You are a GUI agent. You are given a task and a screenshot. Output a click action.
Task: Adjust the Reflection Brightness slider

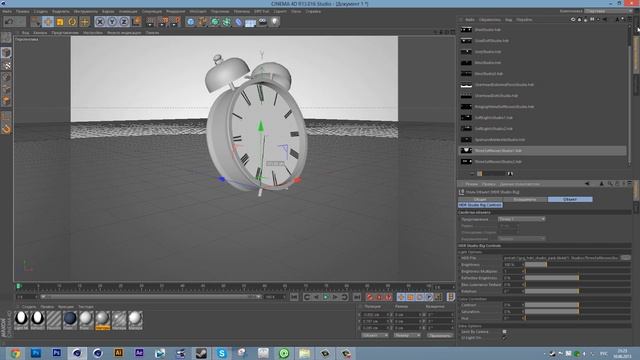[578, 278]
